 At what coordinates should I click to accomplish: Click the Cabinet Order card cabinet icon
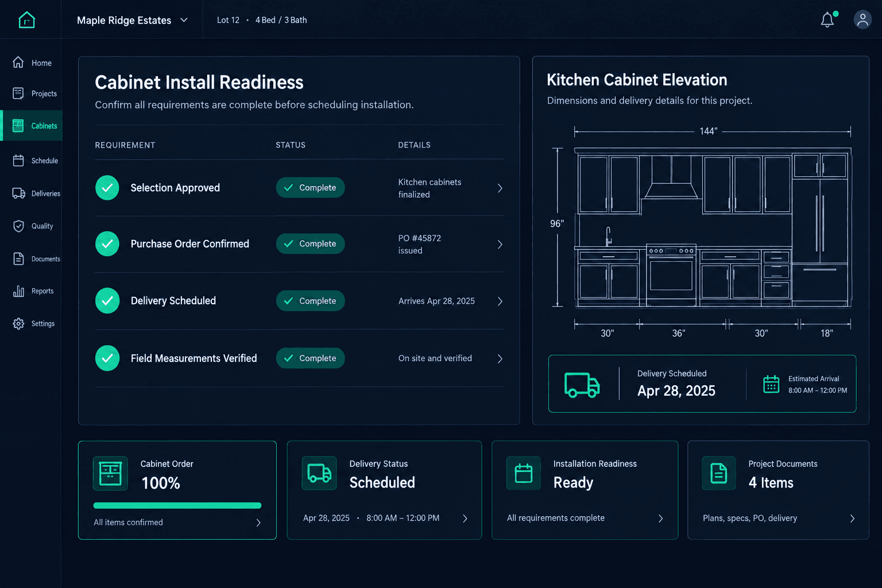pos(110,474)
